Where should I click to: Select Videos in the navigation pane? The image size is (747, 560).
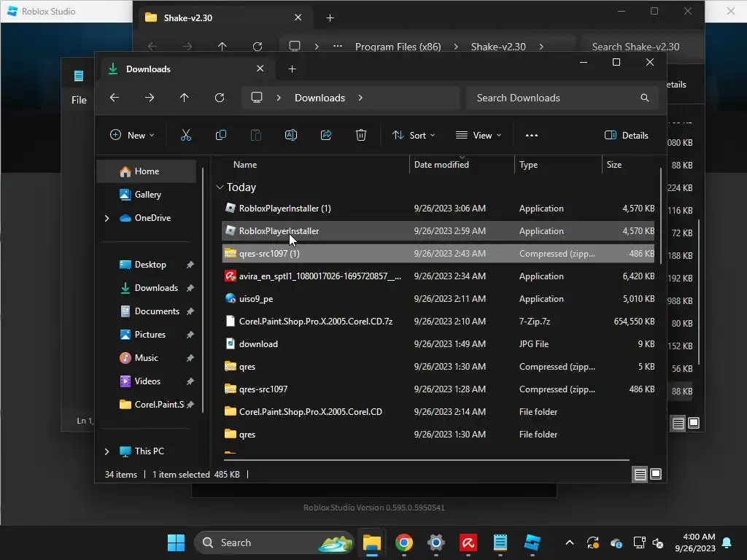pos(147,381)
